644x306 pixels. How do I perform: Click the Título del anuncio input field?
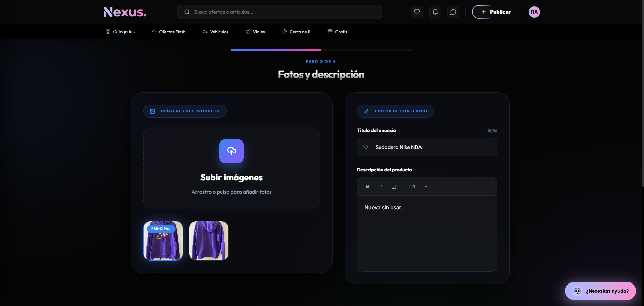coord(427,147)
